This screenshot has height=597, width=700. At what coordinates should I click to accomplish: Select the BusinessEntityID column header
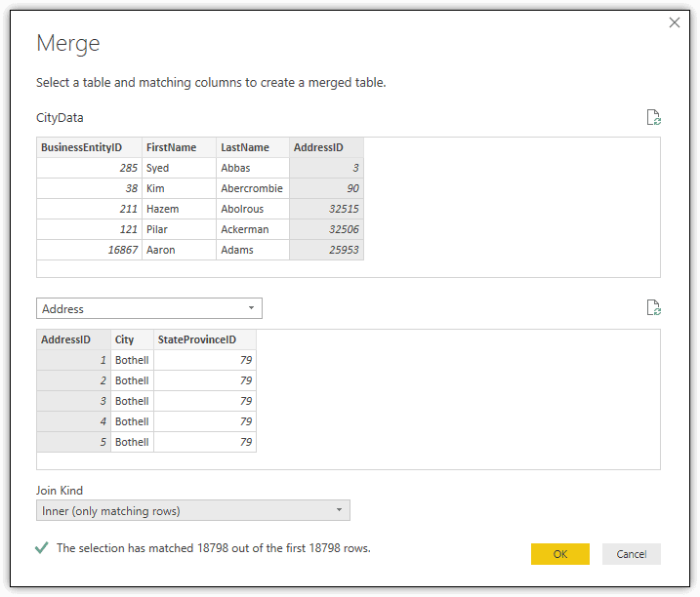[x=89, y=147]
